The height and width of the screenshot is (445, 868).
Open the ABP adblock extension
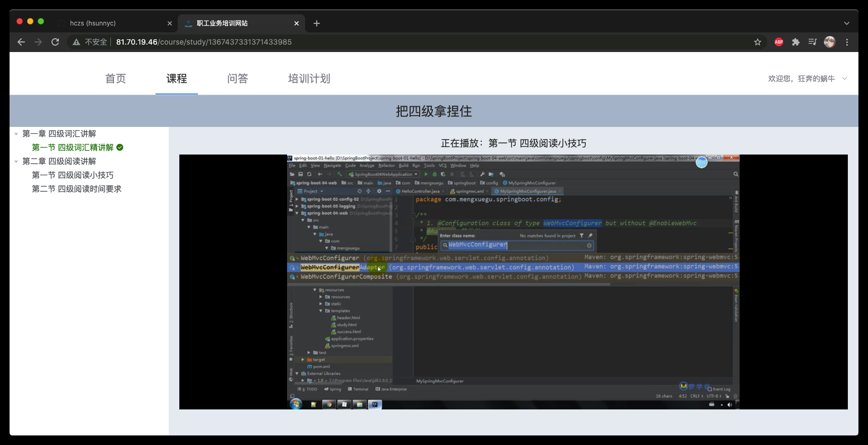click(x=779, y=42)
